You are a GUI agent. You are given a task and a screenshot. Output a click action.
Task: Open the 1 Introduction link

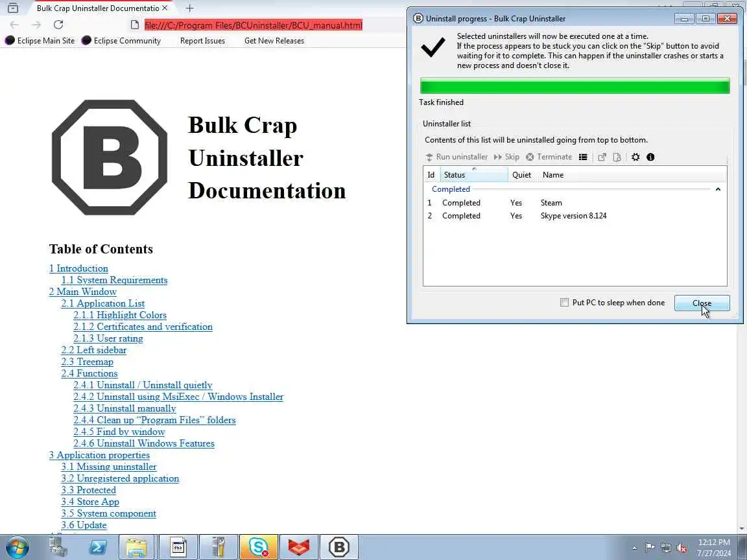tap(78, 268)
